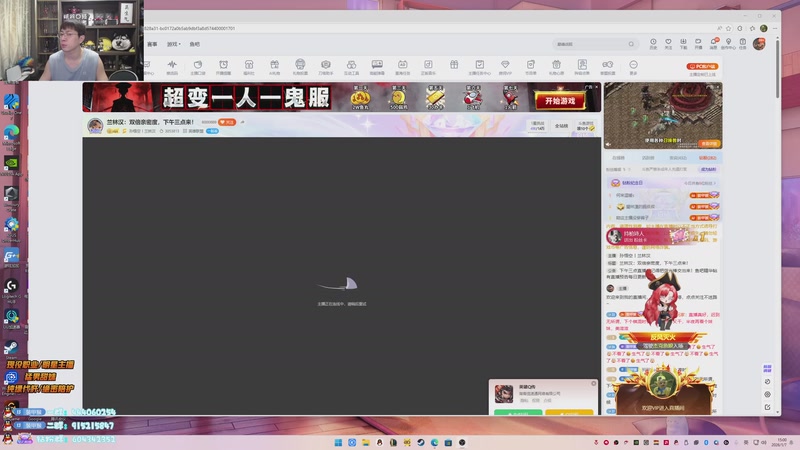Open the 赛事 navigation tab
Screen dimensions: 800x450
point(152,44)
